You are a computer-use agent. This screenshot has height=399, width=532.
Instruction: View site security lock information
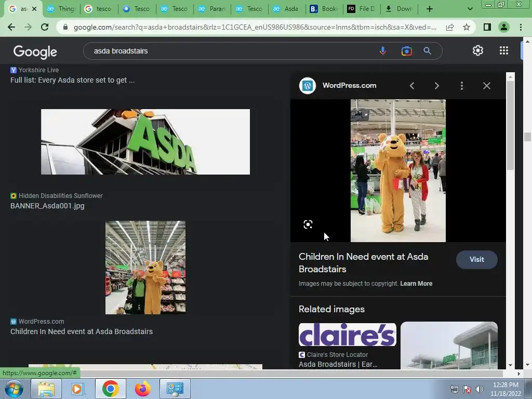click(65, 27)
